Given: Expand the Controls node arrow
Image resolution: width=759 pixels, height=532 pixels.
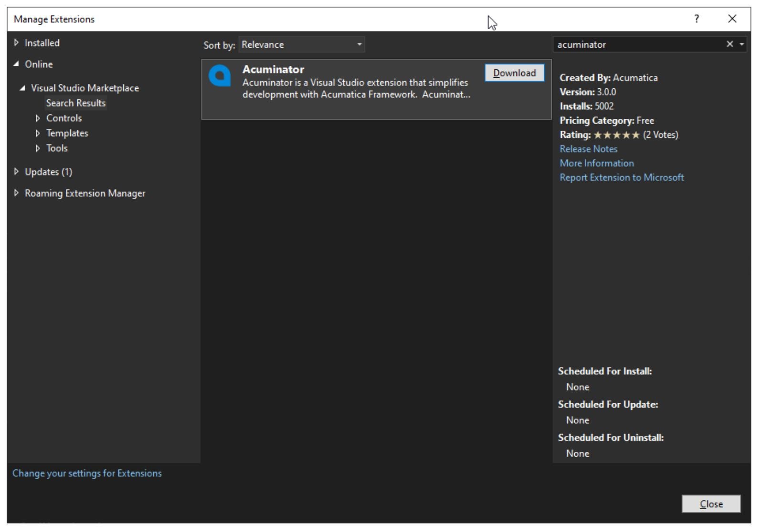Looking at the screenshot, I should (x=38, y=118).
